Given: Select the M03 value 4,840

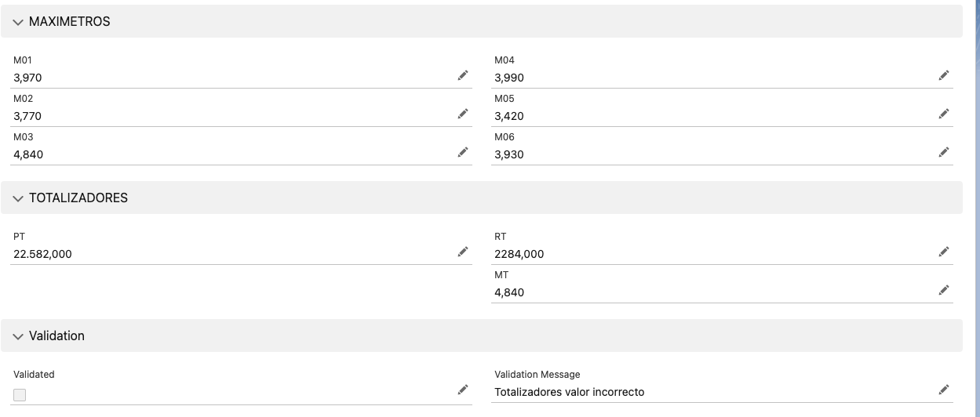Looking at the screenshot, I should [x=28, y=154].
